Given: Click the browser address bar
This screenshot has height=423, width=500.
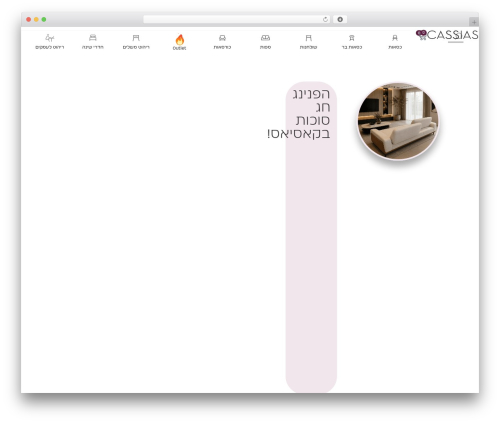Looking at the screenshot, I should (236, 19).
